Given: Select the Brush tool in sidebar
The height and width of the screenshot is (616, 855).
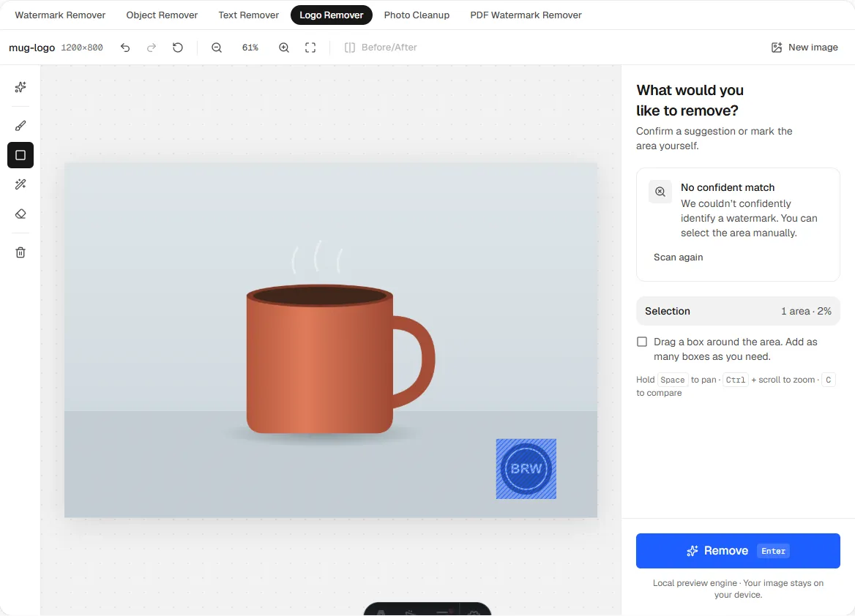Looking at the screenshot, I should [20, 126].
